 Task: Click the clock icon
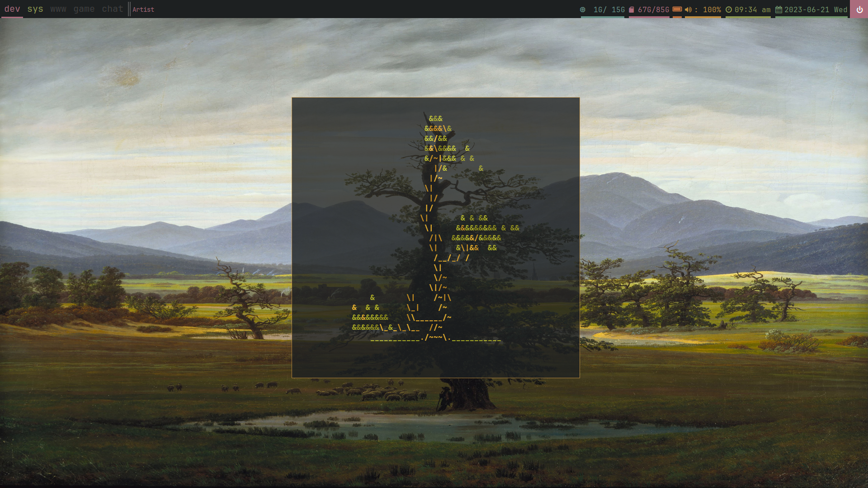point(729,9)
